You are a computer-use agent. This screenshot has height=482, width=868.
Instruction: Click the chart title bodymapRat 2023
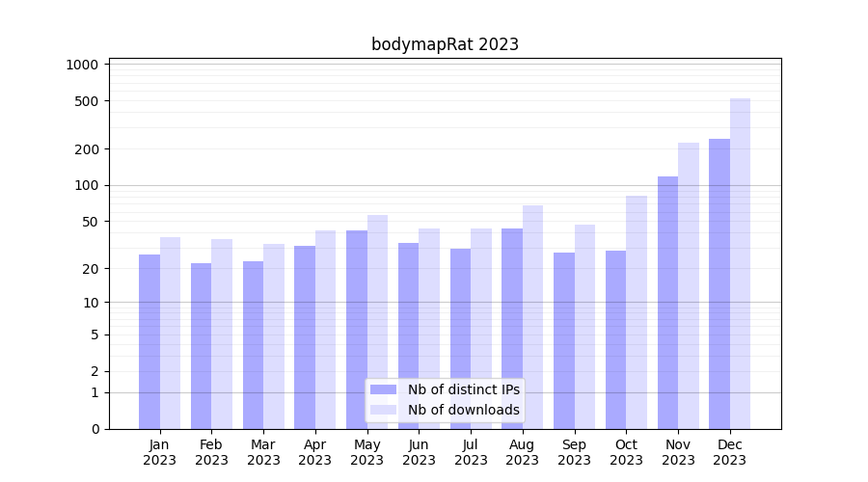pos(445,44)
